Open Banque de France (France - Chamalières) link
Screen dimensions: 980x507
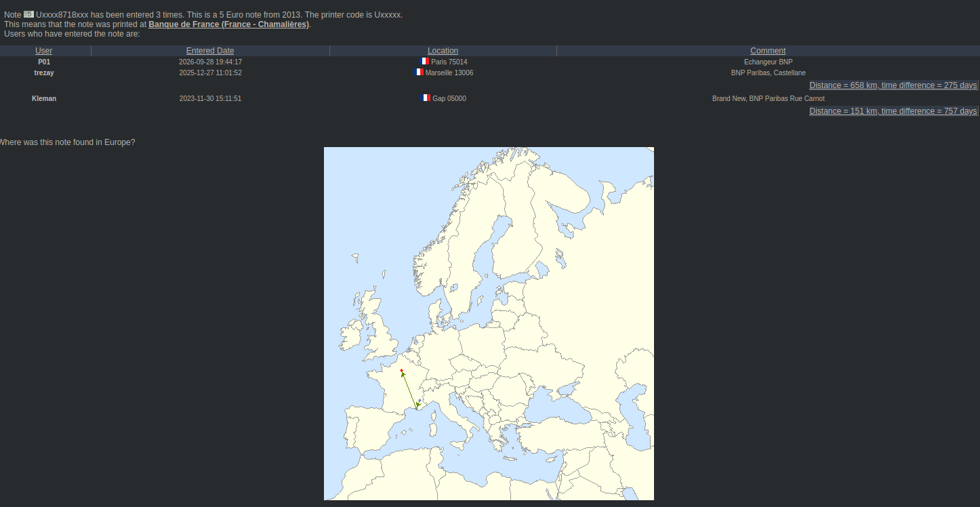[x=229, y=24]
